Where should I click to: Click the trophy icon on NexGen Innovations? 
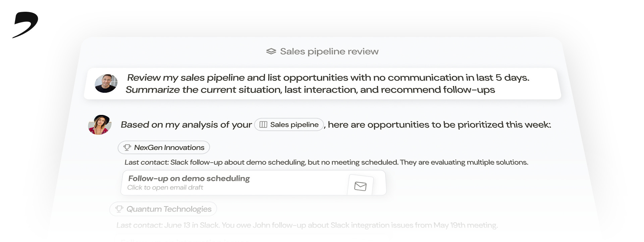pyautogui.click(x=127, y=148)
